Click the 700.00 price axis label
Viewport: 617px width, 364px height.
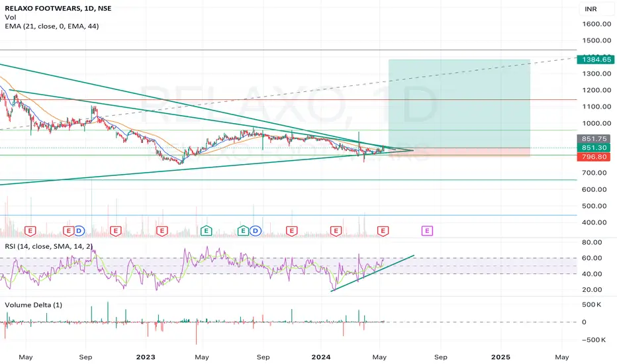594,172
